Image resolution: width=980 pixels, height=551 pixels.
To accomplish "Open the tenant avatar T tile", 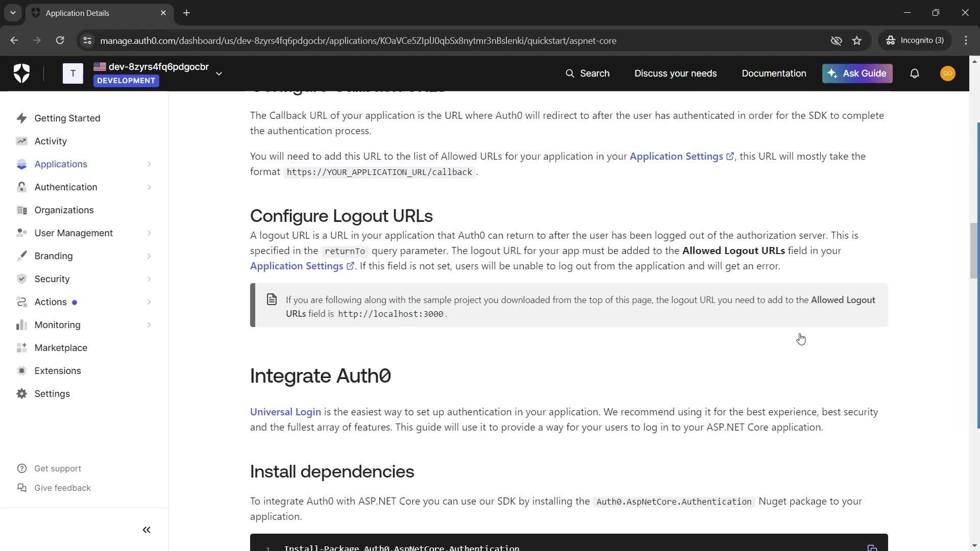I will click(73, 73).
